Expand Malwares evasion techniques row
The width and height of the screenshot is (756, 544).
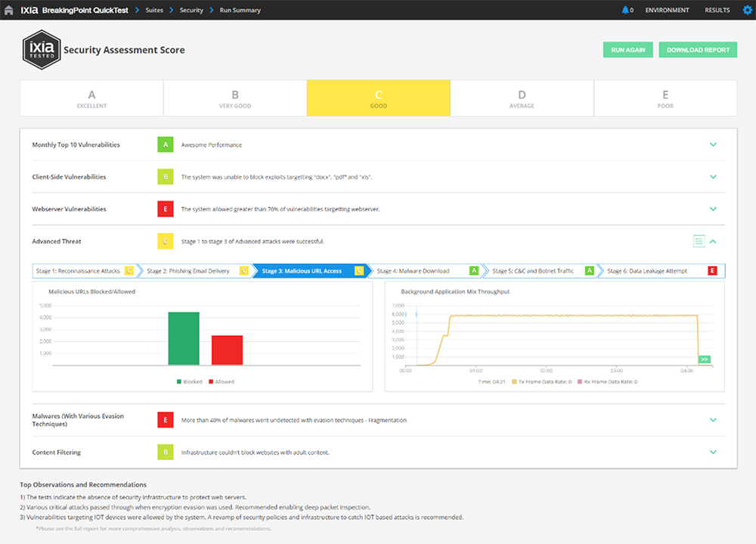point(713,420)
